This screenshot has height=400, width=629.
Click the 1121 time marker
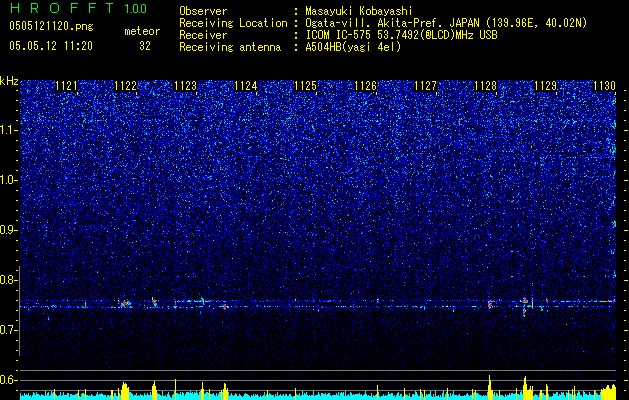point(66,86)
